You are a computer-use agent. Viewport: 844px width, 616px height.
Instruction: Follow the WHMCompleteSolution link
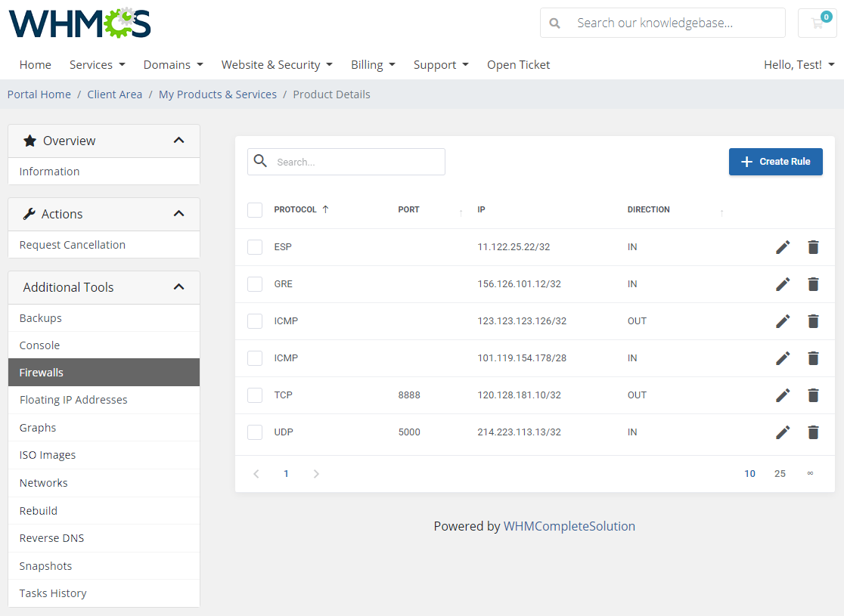point(569,526)
